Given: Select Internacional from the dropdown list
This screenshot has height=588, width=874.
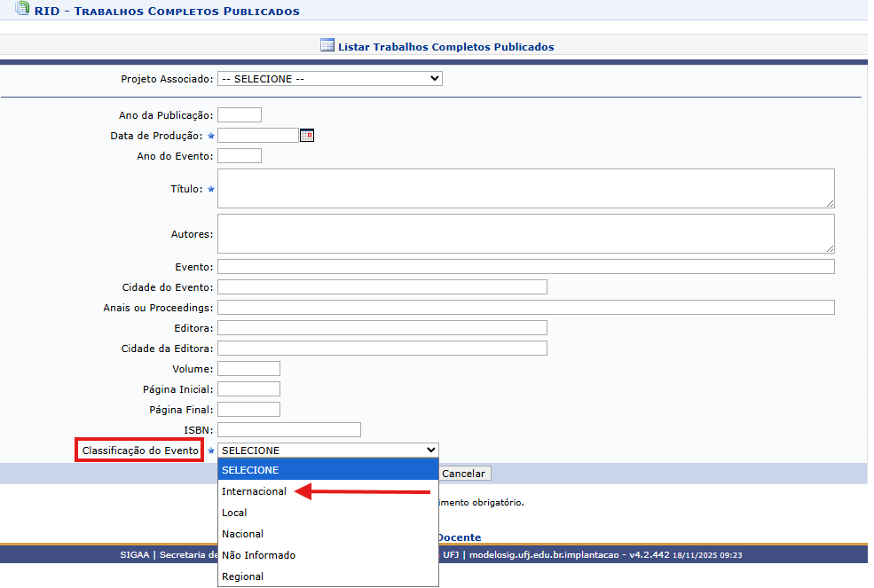Looking at the screenshot, I should 327,491.
